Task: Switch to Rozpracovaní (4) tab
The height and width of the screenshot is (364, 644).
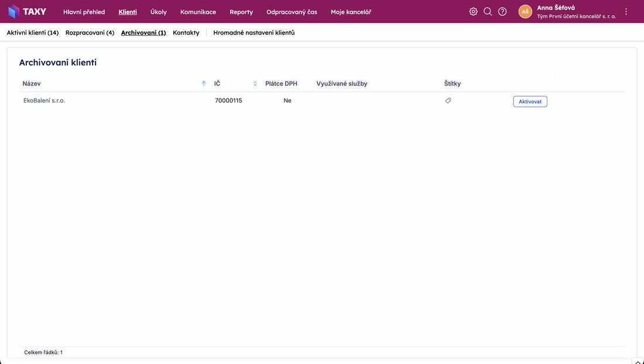Action: pyautogui.click(x=90, y=32)
